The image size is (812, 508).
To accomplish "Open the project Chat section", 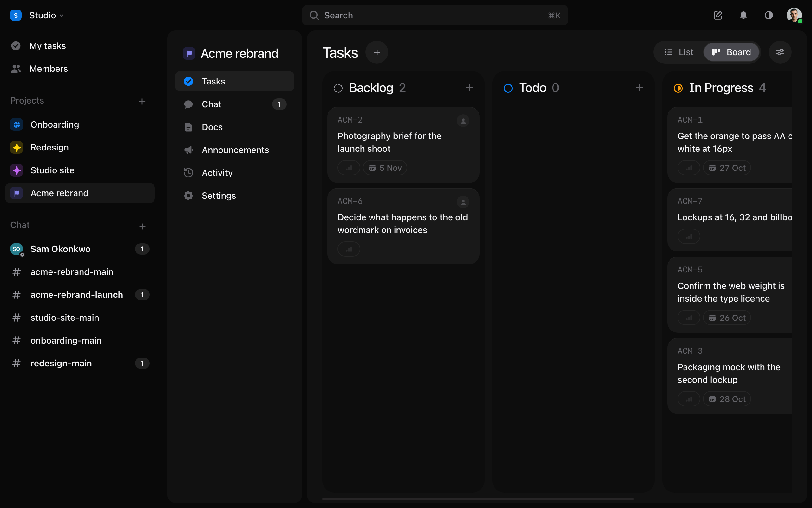I will pyautogui.click(x=234, y=104).
